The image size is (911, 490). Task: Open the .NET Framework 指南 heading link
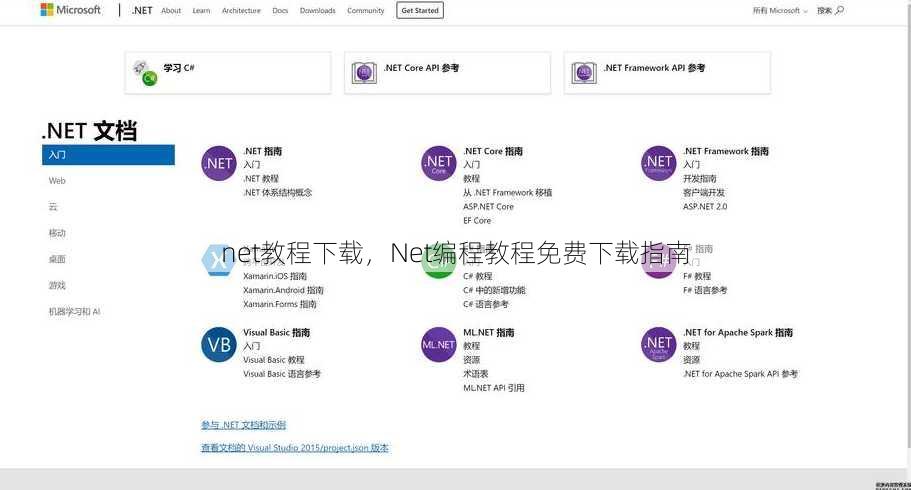click(726, 151)
